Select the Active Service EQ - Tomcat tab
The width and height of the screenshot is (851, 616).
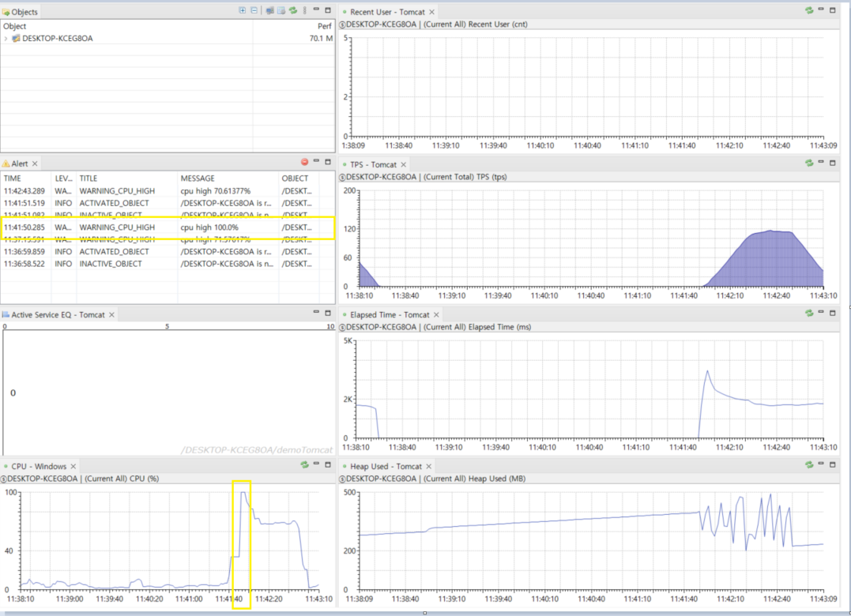58,314
